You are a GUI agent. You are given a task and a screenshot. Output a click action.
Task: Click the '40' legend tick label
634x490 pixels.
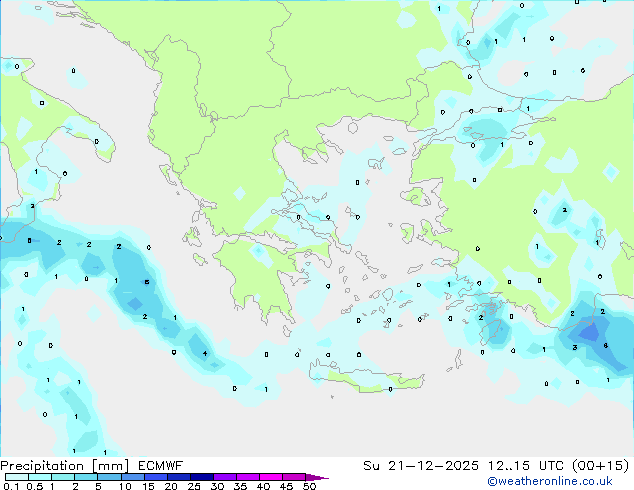click(263, 486)
